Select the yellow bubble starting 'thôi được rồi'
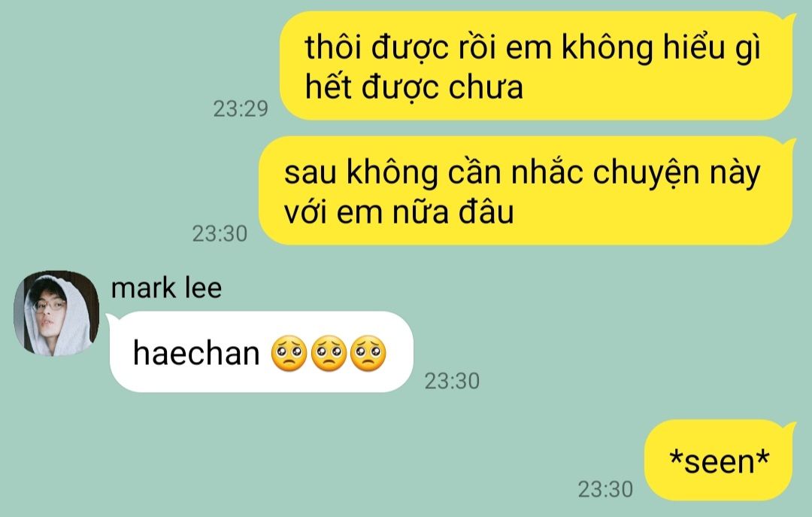812x517 pixels. (536, 66)
